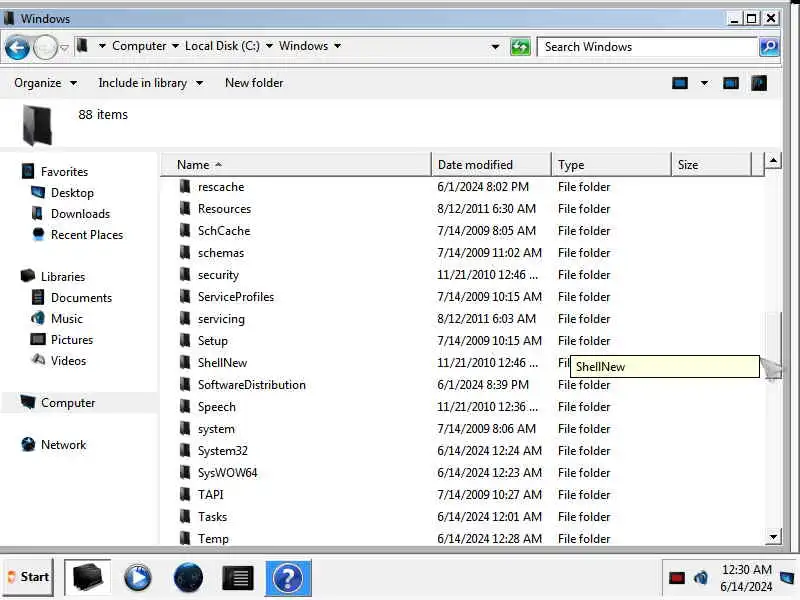800x600 pixels.
Task: Sort by the Date modified column header
Action: [x=491, y=165]
